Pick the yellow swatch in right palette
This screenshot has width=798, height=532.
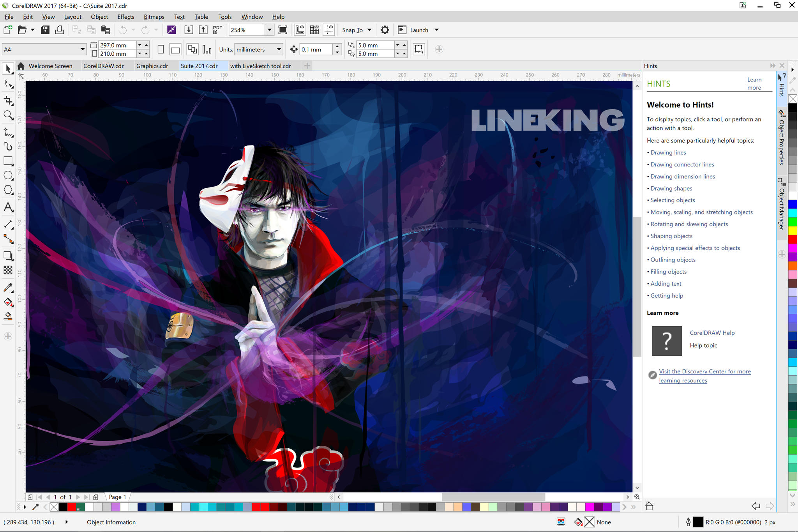(x=793, y=231)
